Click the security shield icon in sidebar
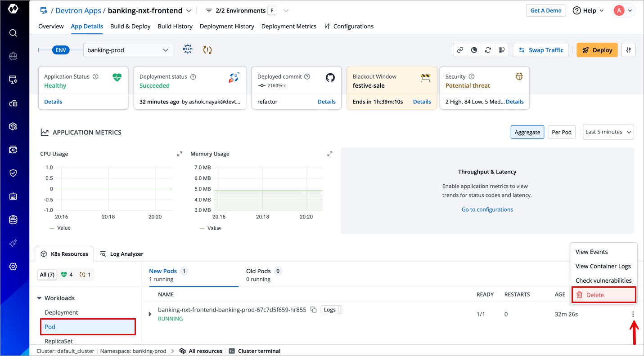 pyautogui.click(x=13, y=173)
